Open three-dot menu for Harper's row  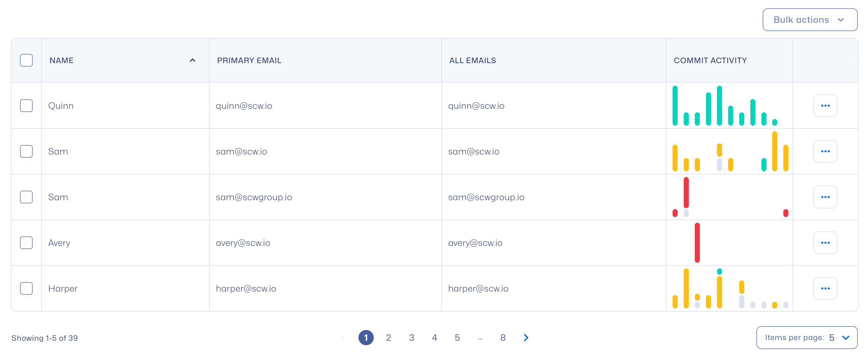pos(825,288)
